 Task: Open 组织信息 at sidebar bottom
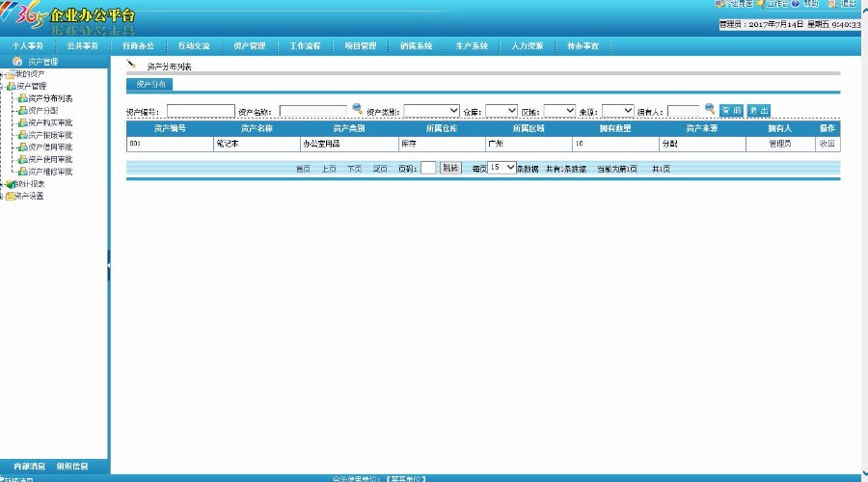[x=72, y=467]
